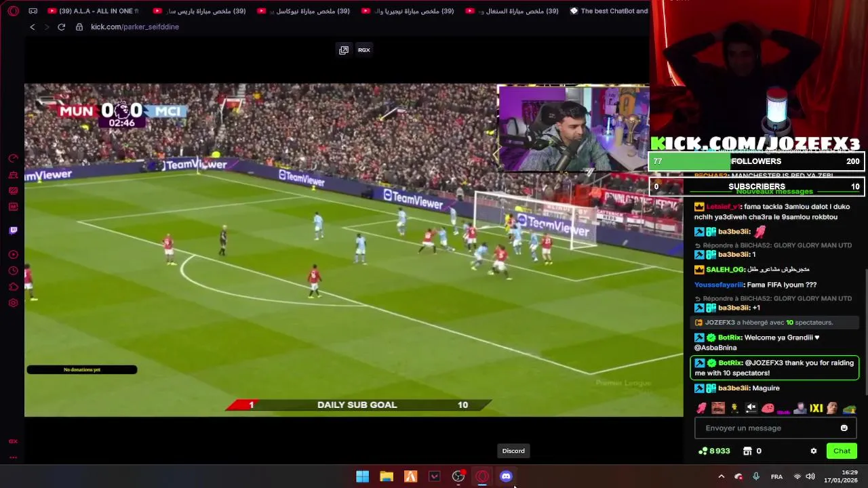Open the sidebar player icon

(x=13, y=255)
